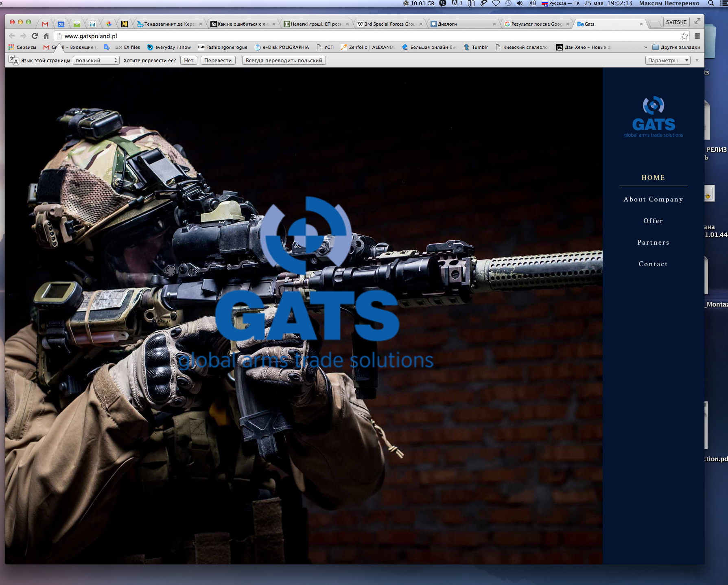The width and height of the screenshot is (728, 585).
Task: Click the GATS logo in the sidebar
Action: 654,117
